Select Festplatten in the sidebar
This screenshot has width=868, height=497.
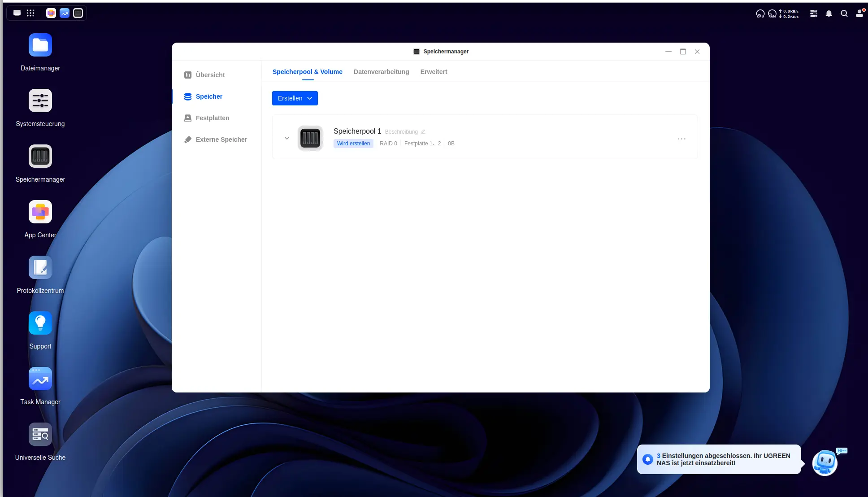click(212, 118)
